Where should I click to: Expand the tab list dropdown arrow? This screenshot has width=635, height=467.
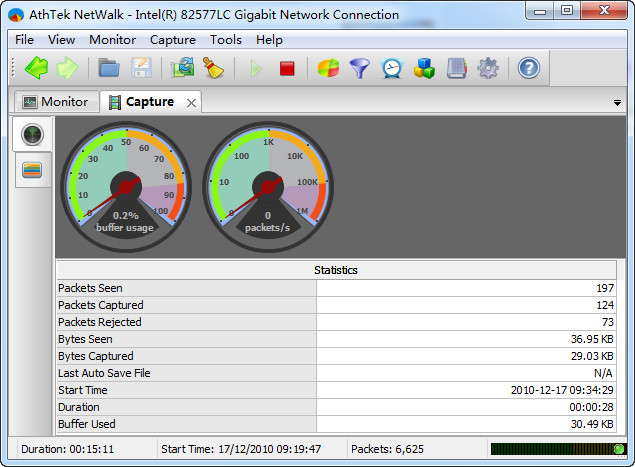click(x=617, y=102)
